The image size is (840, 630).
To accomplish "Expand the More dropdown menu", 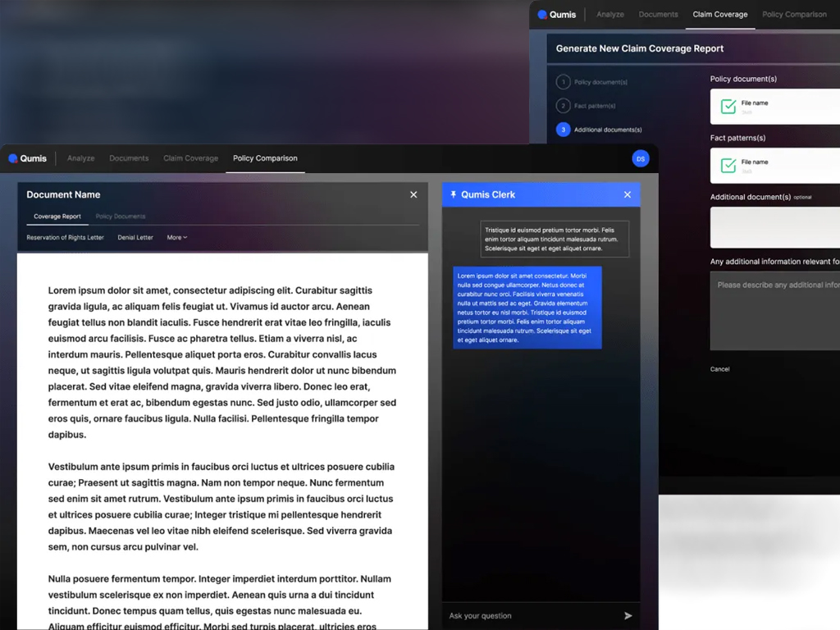I will [177, 238].
